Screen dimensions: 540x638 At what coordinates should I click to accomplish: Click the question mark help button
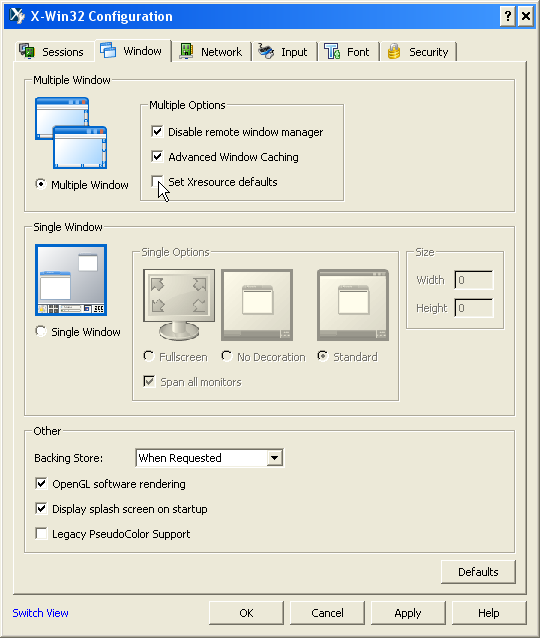(507, 16)
